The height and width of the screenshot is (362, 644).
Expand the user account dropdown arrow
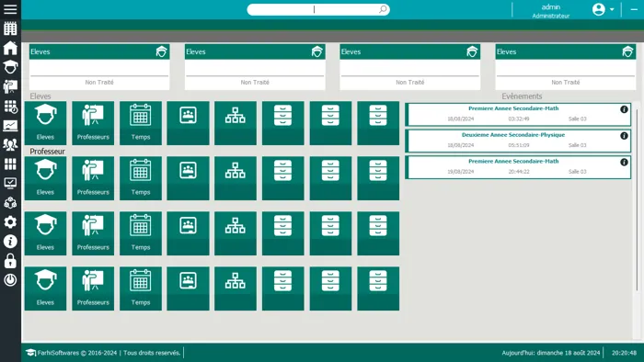(612, 9)
